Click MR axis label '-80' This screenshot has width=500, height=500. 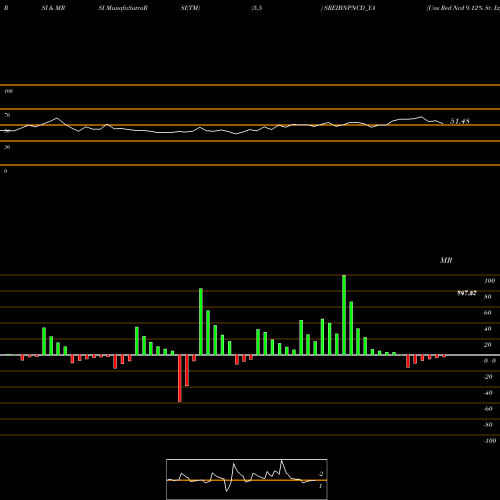[x=488, y=425]
